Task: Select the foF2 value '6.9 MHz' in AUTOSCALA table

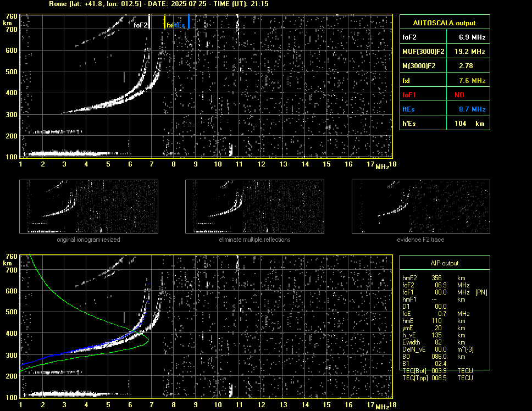Action: pyautogui.click(x=472, y=37)
